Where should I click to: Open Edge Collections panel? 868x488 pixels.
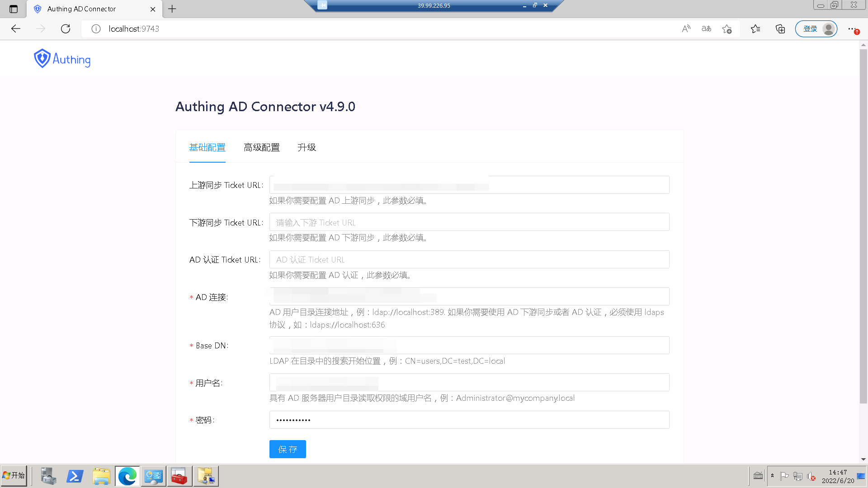pos(779,28)
